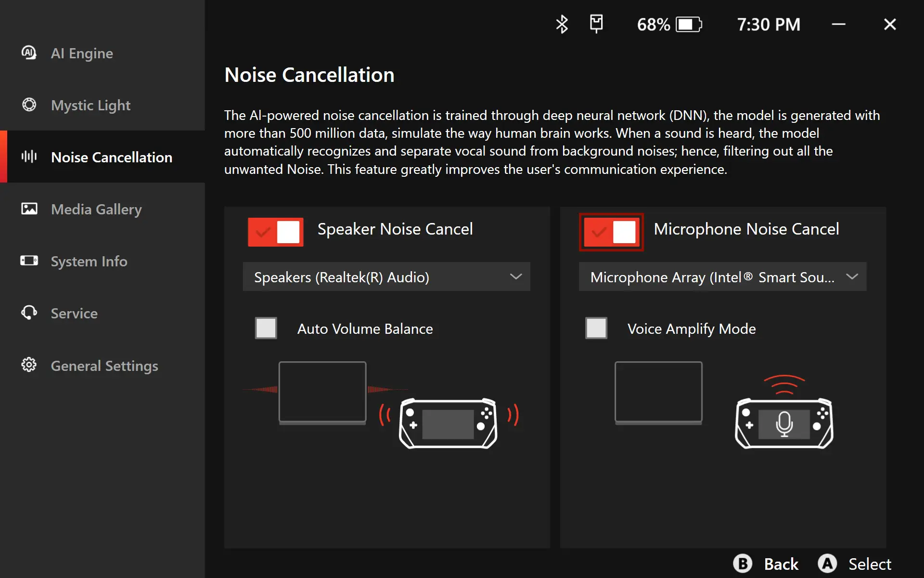Screen dimensions: 924x578
Task: Open the Mystic Light menu label
Action: click(x=90, y=105)
